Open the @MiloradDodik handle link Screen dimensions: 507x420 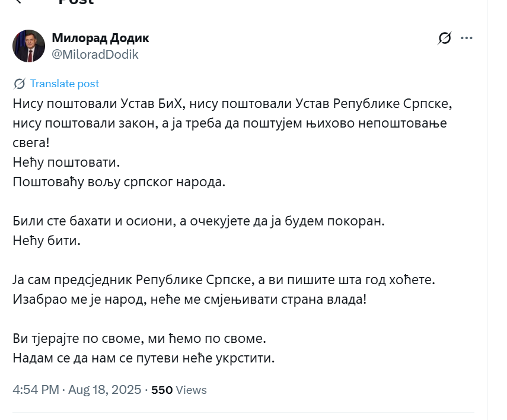coord(95,55)
